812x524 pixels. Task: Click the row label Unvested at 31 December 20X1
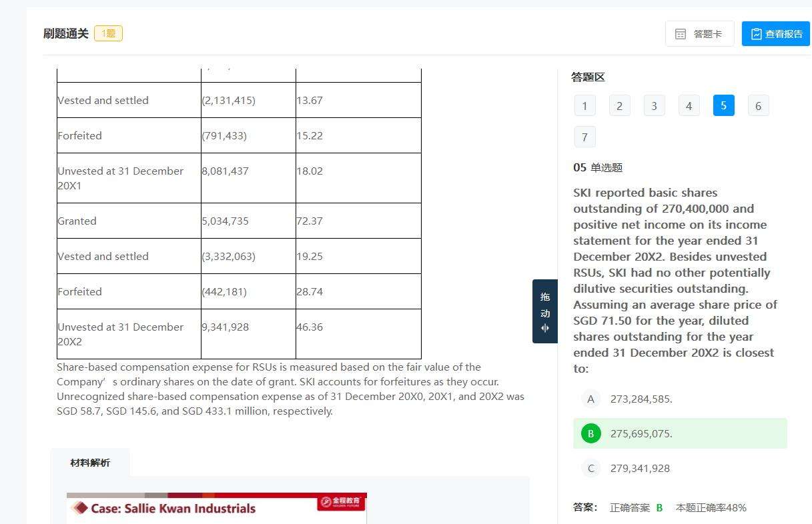[120, 178]
